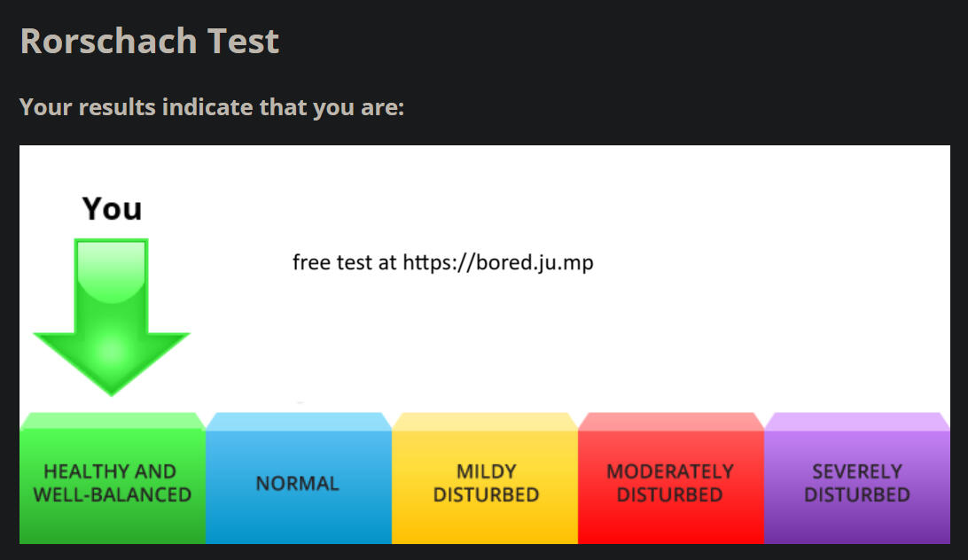Screen dimensions: 968x560
Task: Click the pink top edge of Moderately block
Action: [x=670, y=421]
